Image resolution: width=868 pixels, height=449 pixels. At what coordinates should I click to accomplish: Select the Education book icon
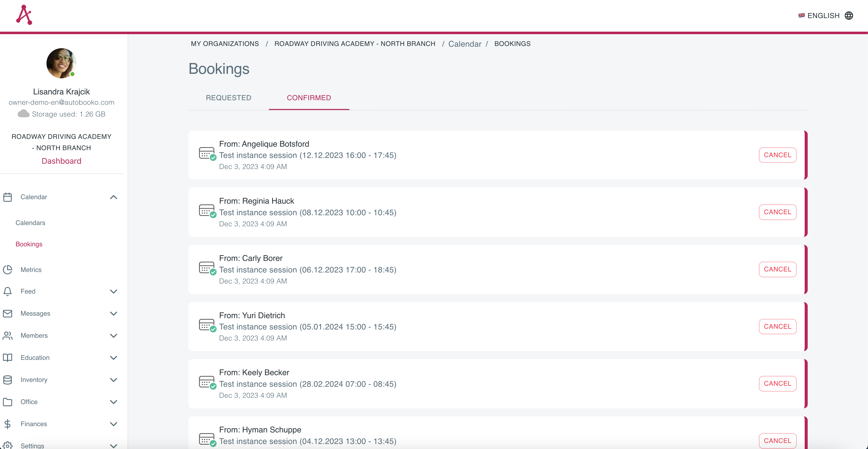click(x=8, y=357)
